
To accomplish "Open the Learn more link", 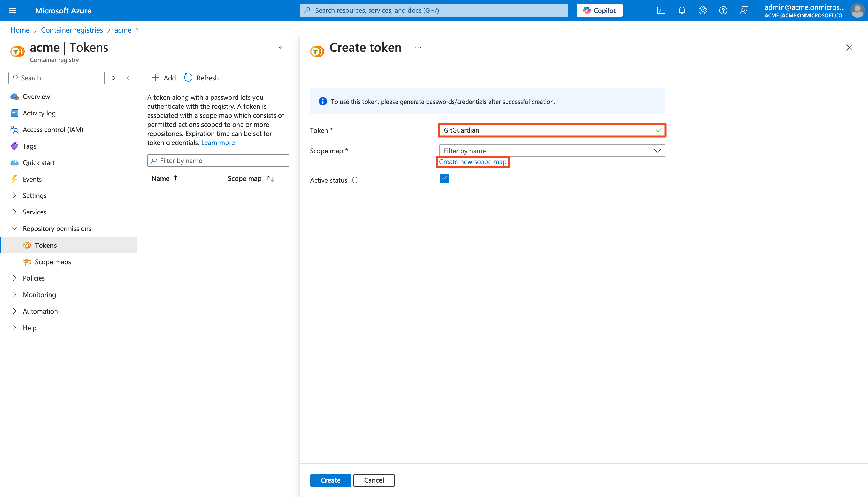I will tap(218, 143).
